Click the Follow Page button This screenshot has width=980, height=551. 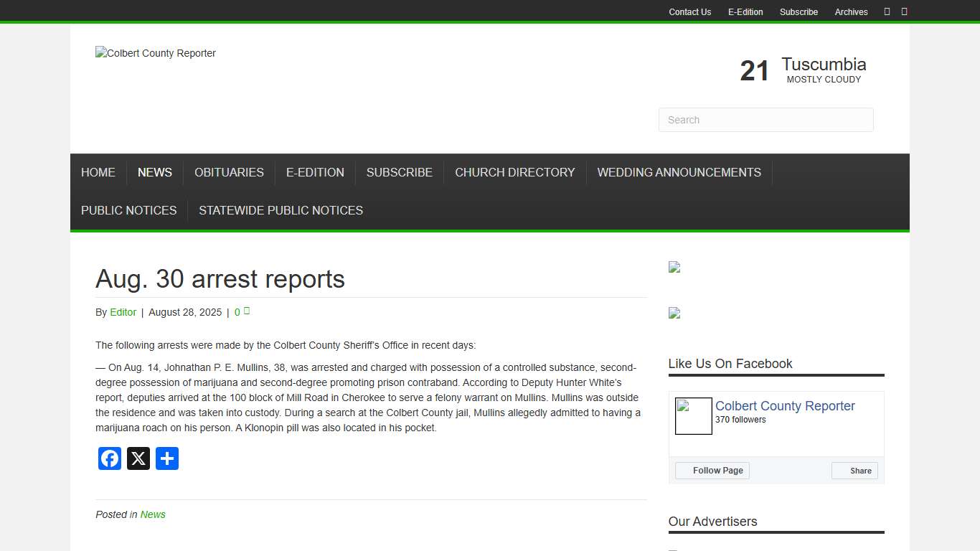click(712, 470)
